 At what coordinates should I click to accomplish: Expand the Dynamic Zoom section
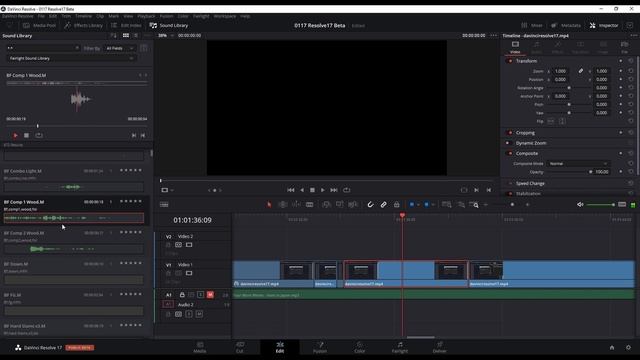click(x=531, y=143)
